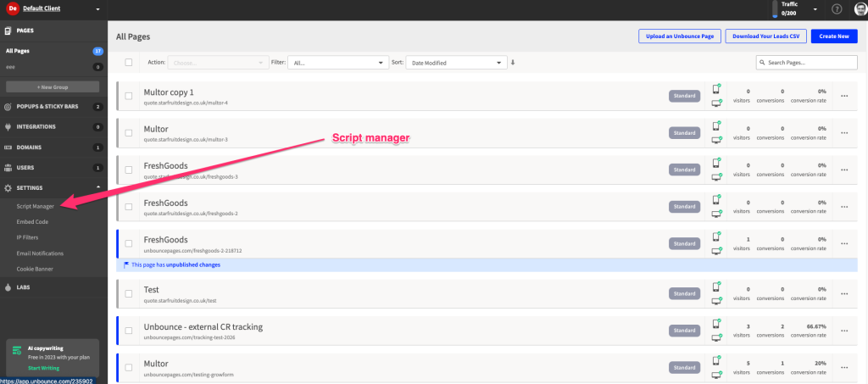This screenshot has height=384, width=868.
Task: Click the Traffic usage meter bar
Action: (775, 9)
